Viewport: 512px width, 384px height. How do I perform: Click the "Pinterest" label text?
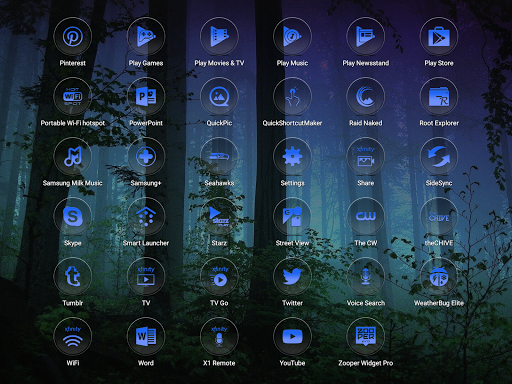click(73, 63)
